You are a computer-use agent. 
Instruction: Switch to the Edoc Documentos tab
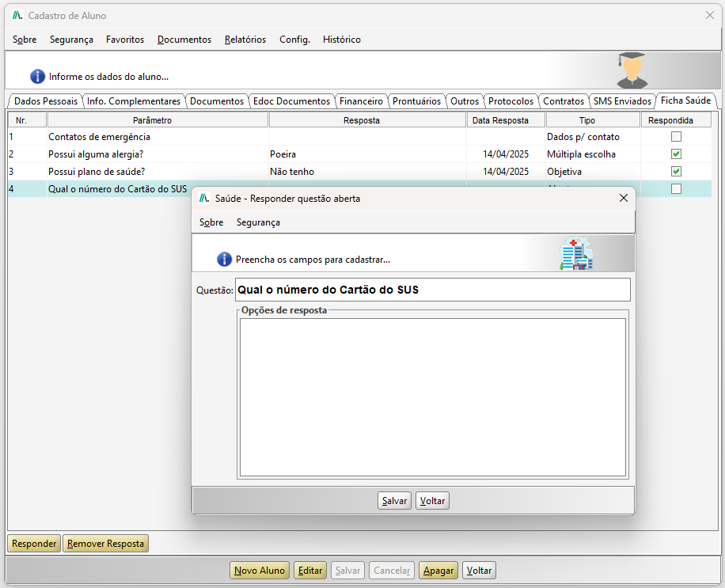291,101
